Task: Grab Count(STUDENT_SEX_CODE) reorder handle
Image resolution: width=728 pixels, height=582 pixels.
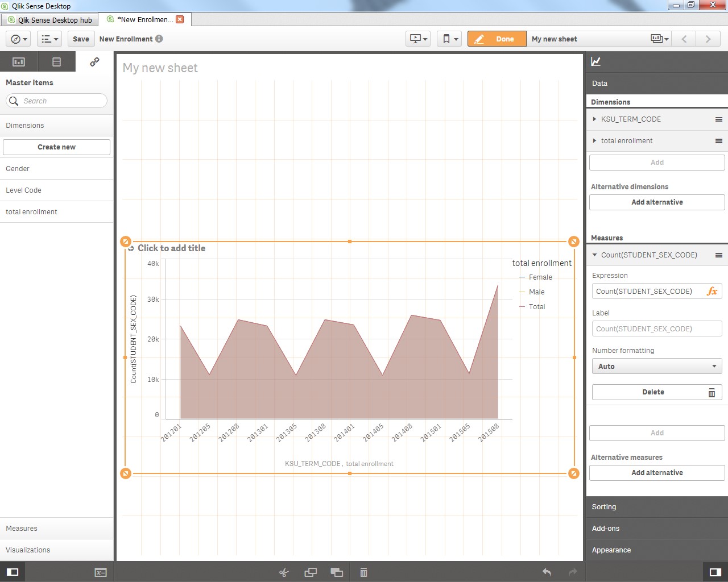Action: [719, 255]
